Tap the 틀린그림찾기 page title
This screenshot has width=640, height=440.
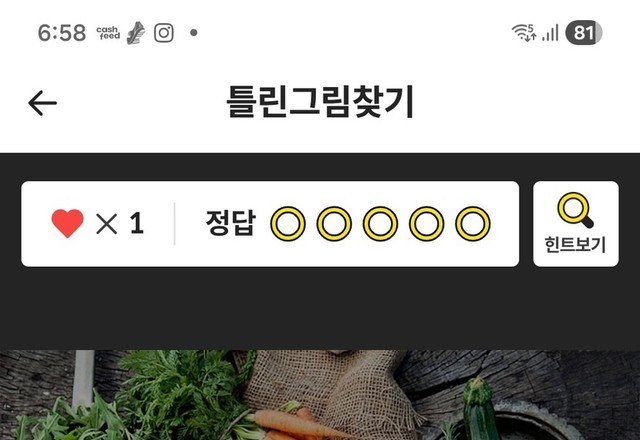click(320, 102)
